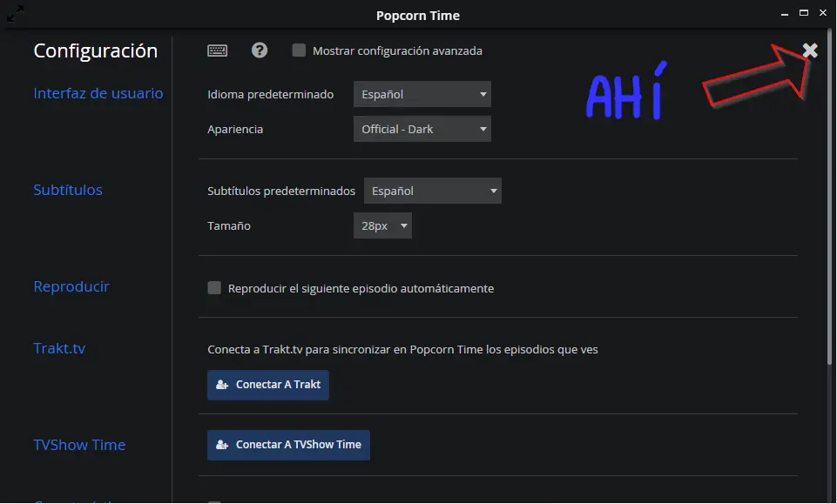
Task: Open the help question mark icon
Action: point(260,50)
